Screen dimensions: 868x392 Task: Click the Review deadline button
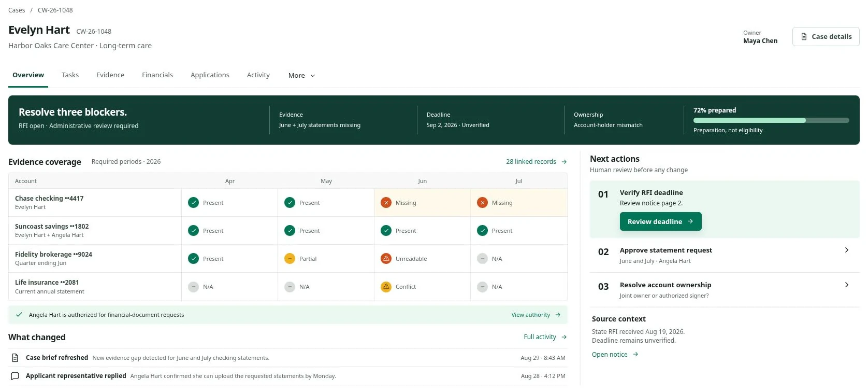(660, 221)
